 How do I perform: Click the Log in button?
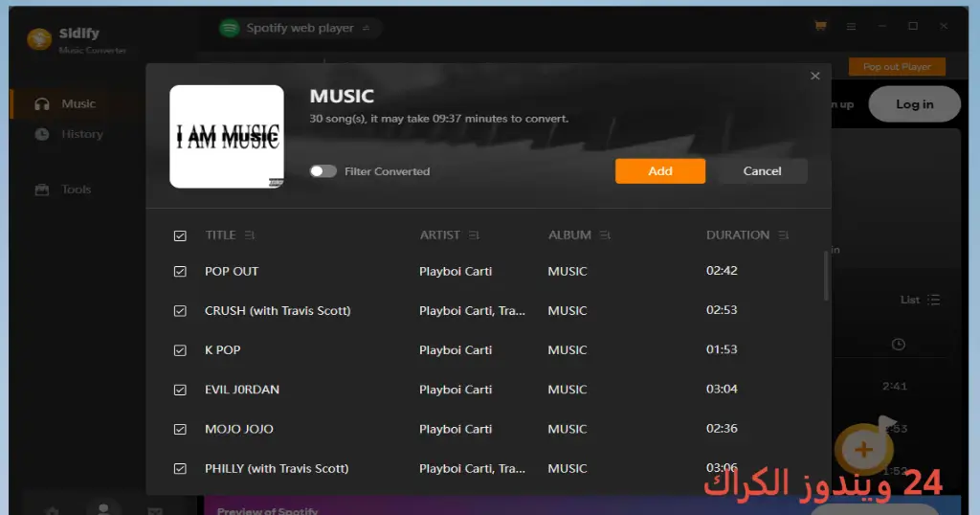coord(914,104)
